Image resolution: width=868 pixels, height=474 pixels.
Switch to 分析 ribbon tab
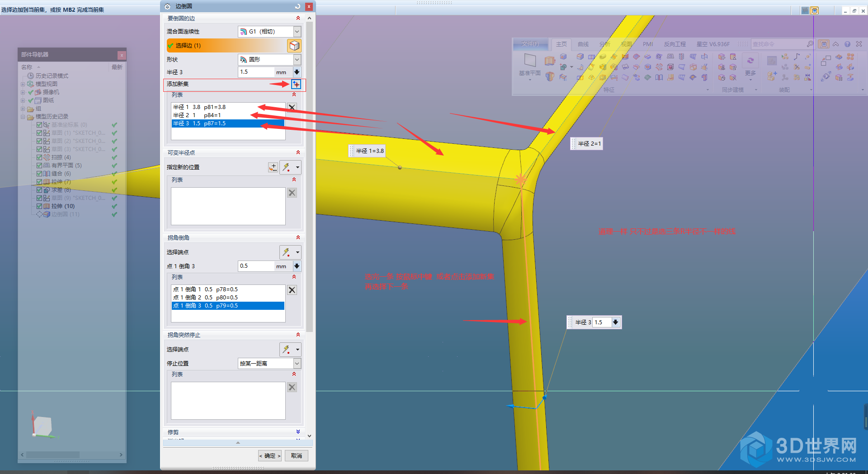605,44
